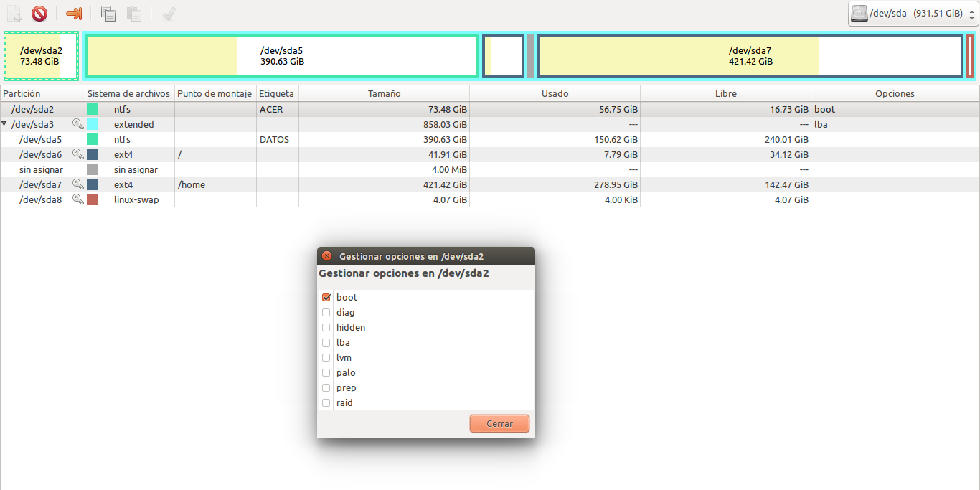980x490 pixels.
Task: Open the /dev/sda device selector dropdown
Action: tap(911, 14)
